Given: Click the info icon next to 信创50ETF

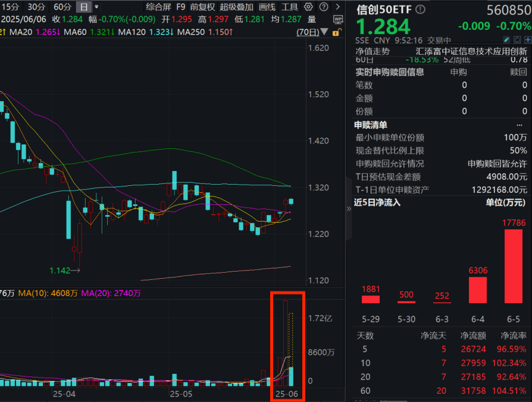Looking at the screenshot, I should point(420,9).
